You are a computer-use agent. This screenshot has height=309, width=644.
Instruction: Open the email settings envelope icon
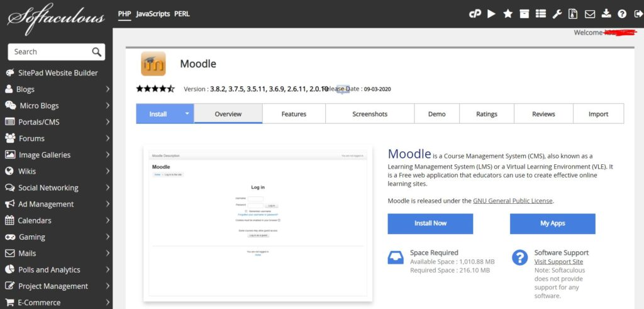pyautogui.click(x=590, y=14)
